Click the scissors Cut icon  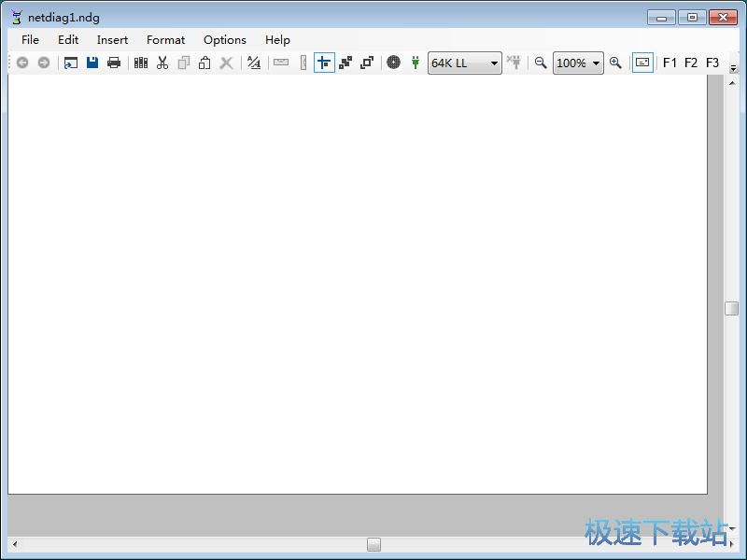(162, 63)
